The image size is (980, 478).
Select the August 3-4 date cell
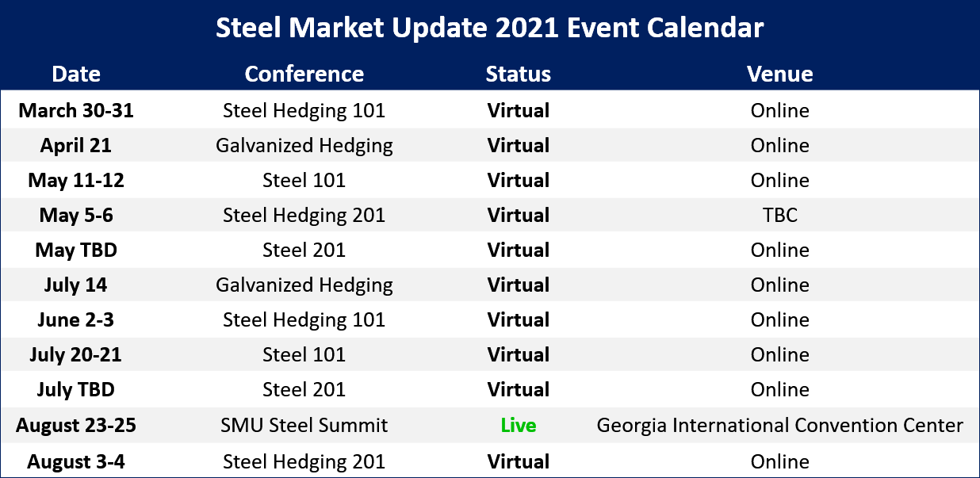pyautogui.click(x=76, y=461)
